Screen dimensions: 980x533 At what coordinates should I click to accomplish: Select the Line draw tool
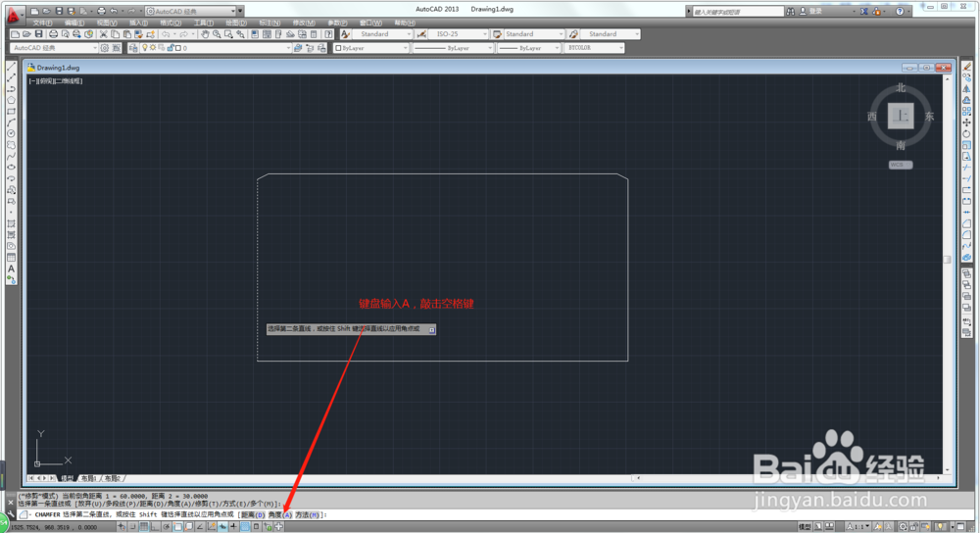coord(11,67)
